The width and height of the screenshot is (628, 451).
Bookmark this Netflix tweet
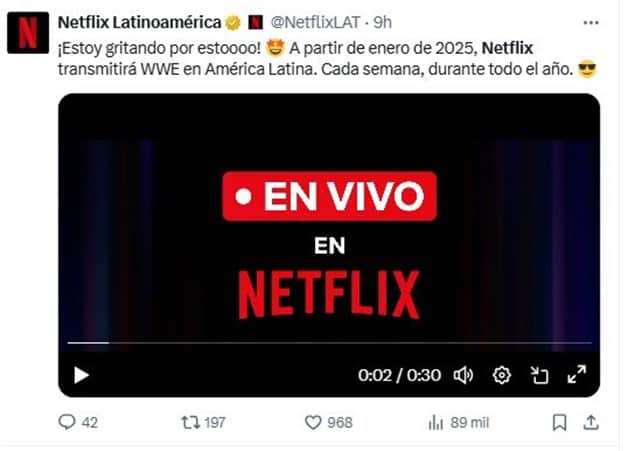560,422
